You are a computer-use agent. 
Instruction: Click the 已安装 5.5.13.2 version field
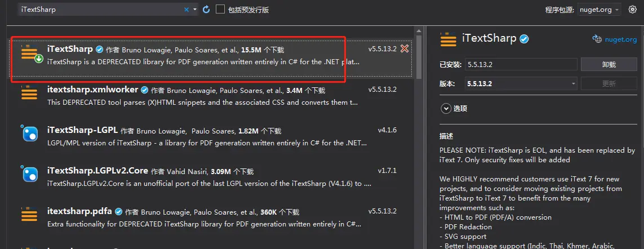521,65
